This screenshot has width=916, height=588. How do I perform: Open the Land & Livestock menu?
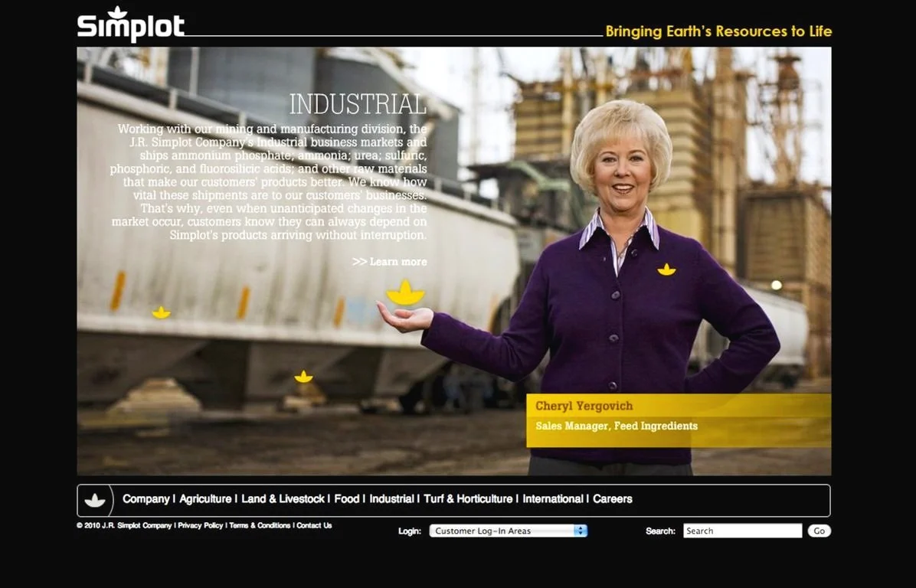pos(283,499)
